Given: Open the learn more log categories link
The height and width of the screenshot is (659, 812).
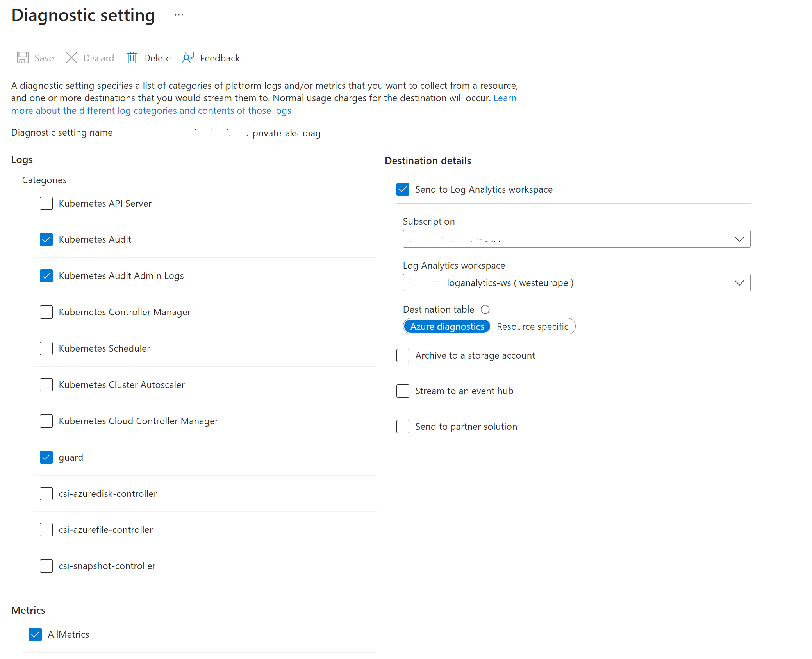Looking at the screenshot, I should coord(151,111).
